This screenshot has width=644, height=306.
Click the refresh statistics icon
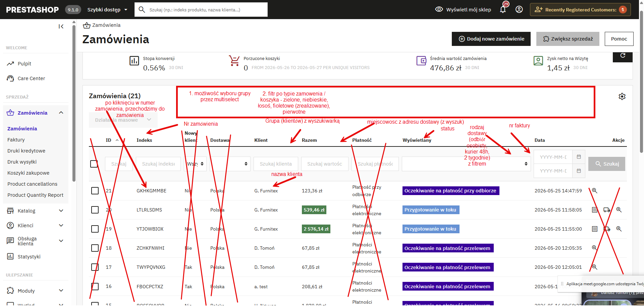pos(623,56)
